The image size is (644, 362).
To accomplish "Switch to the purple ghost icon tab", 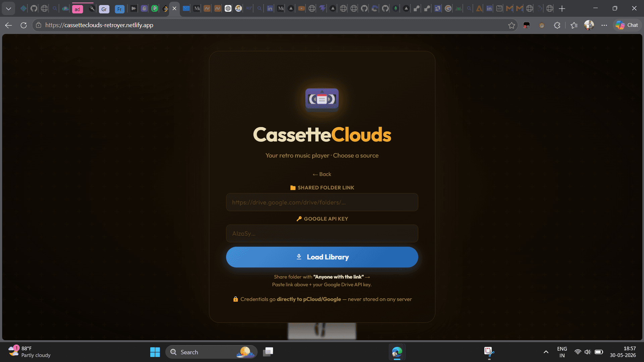I will tap(144, 8).
